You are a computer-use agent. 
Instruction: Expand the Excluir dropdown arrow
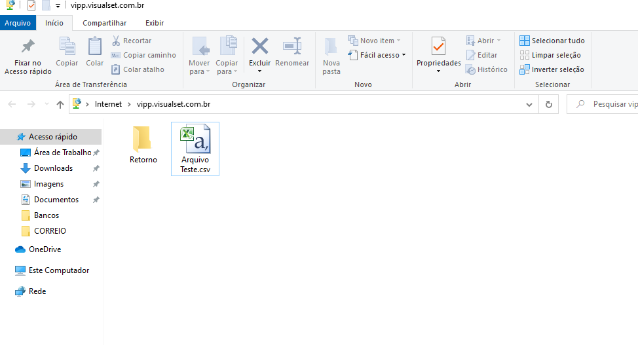[x=259, y=71]
